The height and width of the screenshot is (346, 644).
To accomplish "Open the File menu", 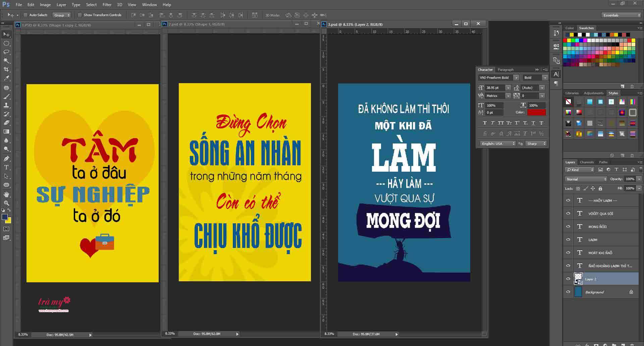I will [19, 5].
